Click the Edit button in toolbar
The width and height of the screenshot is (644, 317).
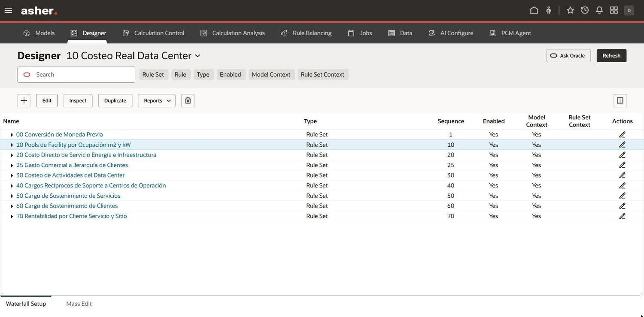pos(47,100)
